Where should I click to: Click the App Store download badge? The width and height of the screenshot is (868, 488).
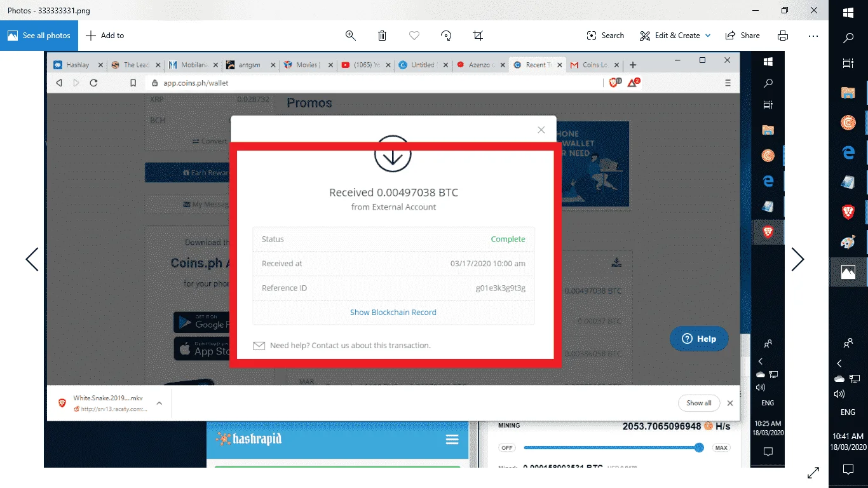pyautogui.click(x=202, y=348)
